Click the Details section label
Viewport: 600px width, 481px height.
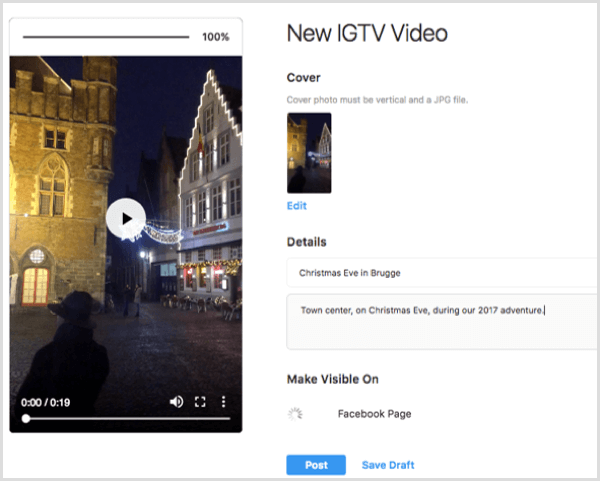pos(307,242)
